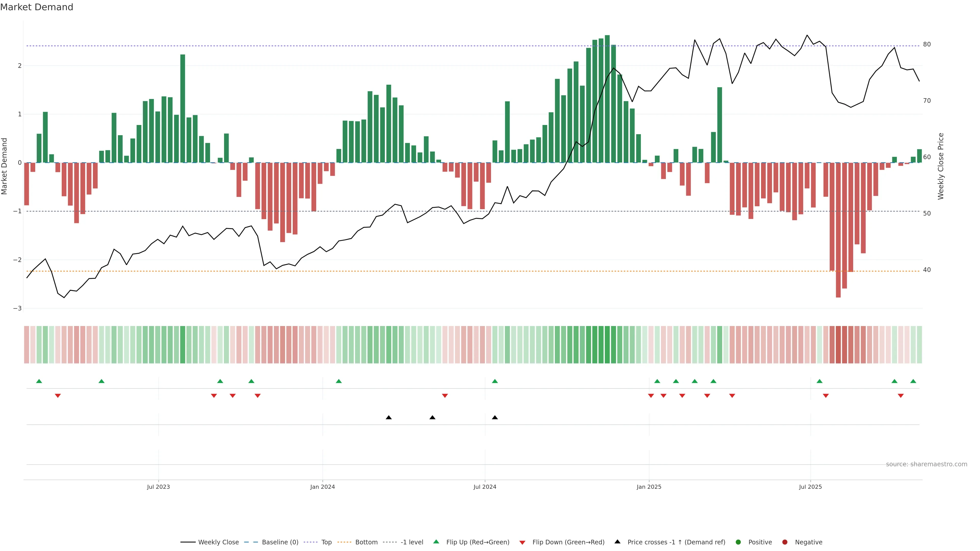Click the black Price crosses -1 legend triangle
This screenshot has height=551, width=980.
click(x=617, y=542)
